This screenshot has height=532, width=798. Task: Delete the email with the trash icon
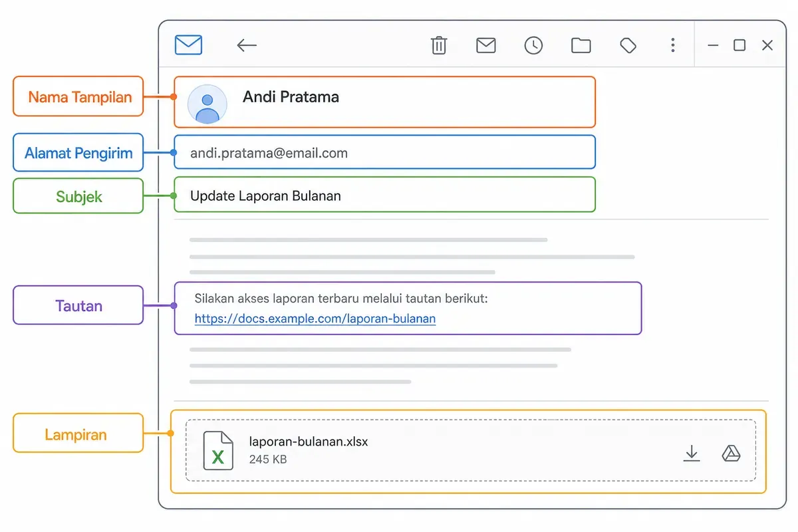pos(439,45)
